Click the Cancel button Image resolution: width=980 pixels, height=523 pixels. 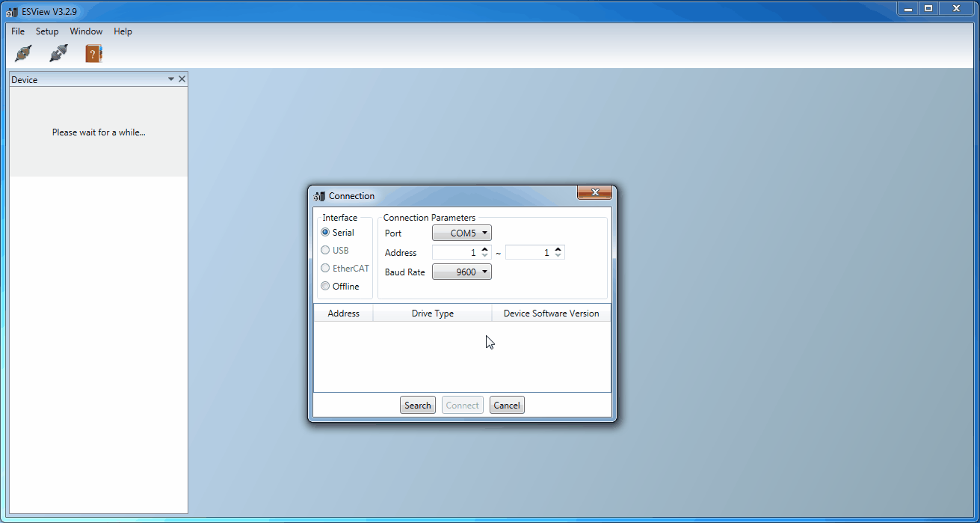point(507,405)
